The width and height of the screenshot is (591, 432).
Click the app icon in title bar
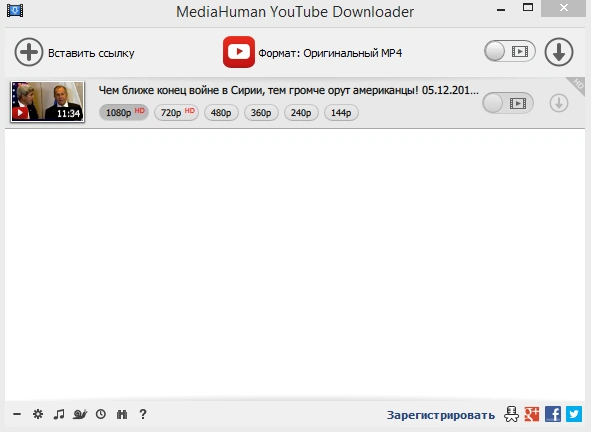15,10
